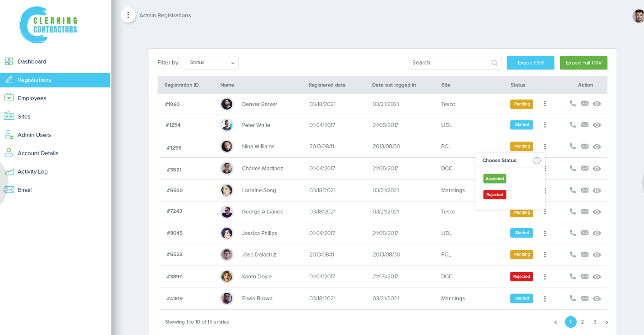Click Export CSV button
Viewport: 644px width, 335px height.
coord(530,63)
